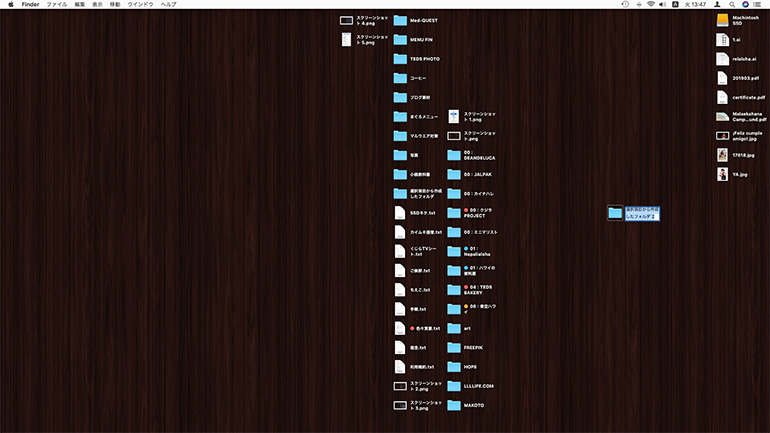Select the YA.jpg image thumbnail
The height and width of the screenshot is (433, 770).
723,174
